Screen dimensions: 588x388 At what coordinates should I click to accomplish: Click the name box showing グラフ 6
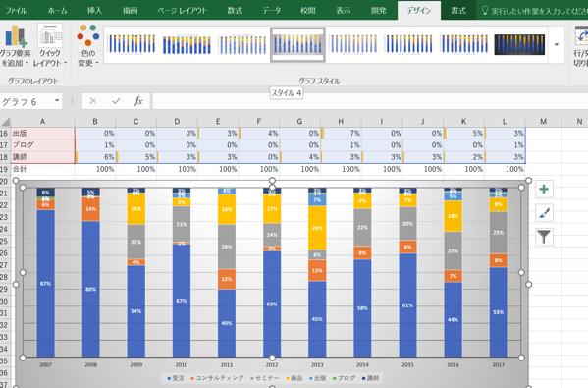pyautogui.click(x=27, y=102)
